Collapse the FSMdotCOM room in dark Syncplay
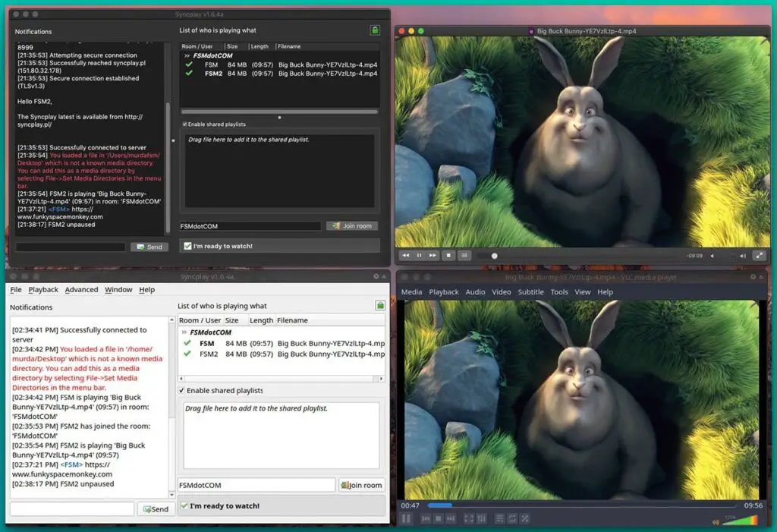The image size is (777, 532). click(186, 55)
